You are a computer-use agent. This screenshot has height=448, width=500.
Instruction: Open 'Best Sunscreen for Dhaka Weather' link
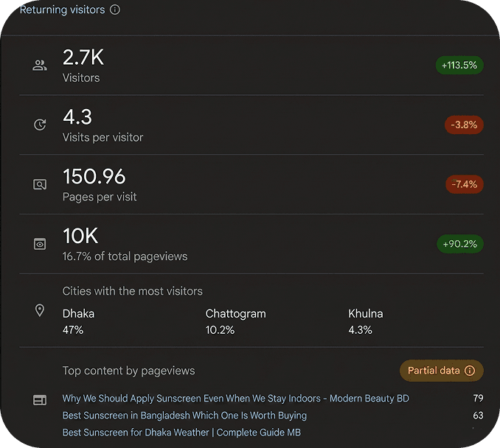pyautogui.click(x=181, y=433)
